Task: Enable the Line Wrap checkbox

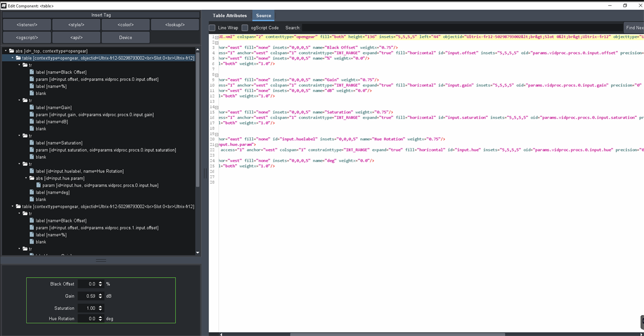Action: 213,27
